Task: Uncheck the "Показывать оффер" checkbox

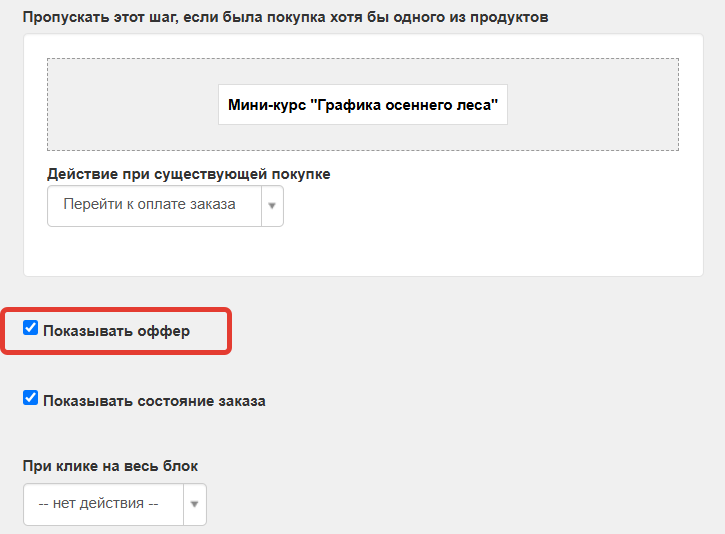Action: click(31, 328)
